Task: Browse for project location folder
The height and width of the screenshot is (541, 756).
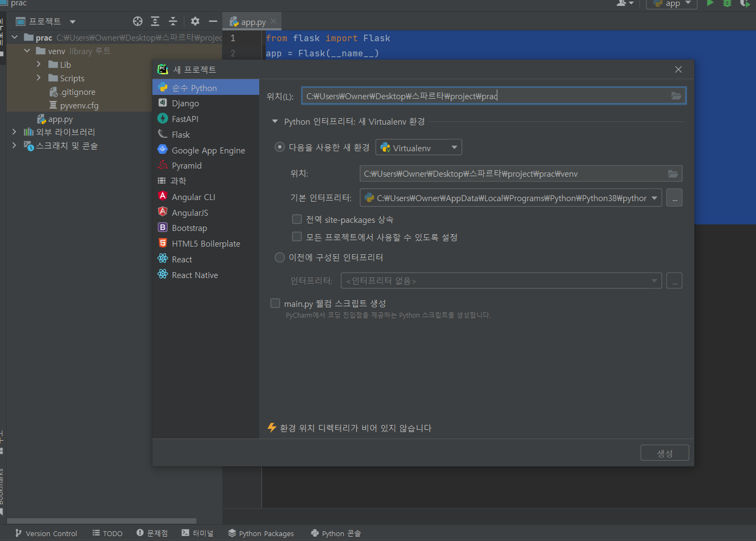Action: coord(676,96)
